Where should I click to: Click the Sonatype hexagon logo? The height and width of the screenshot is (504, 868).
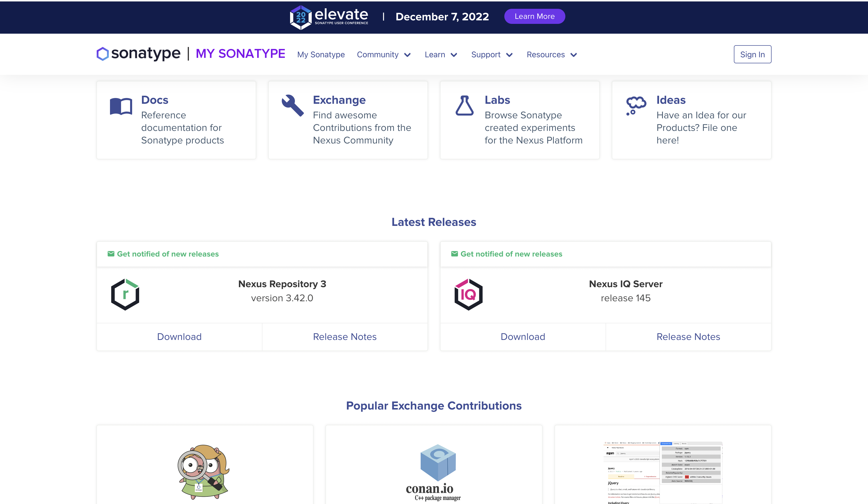103,54
